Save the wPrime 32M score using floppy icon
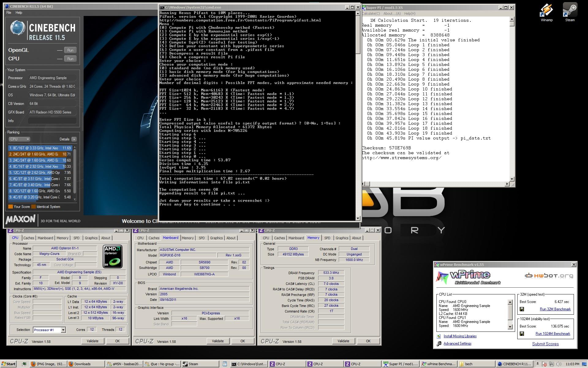Image resolution: width=588 pixels, height=368 pixels. coord(522,309)
